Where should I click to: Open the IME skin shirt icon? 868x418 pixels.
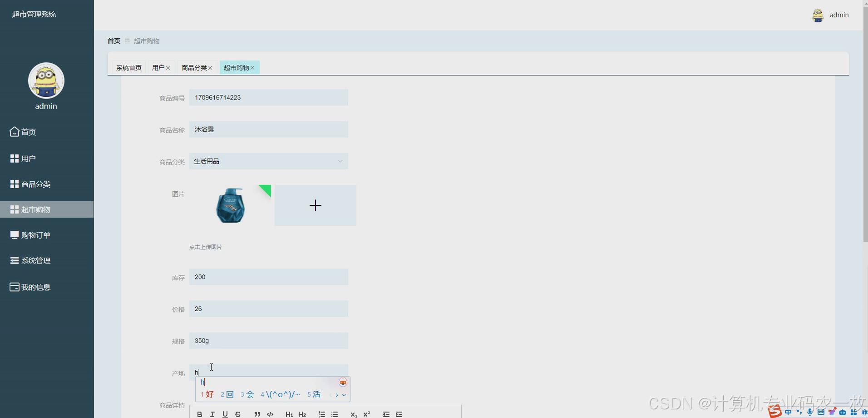point(832,412)
